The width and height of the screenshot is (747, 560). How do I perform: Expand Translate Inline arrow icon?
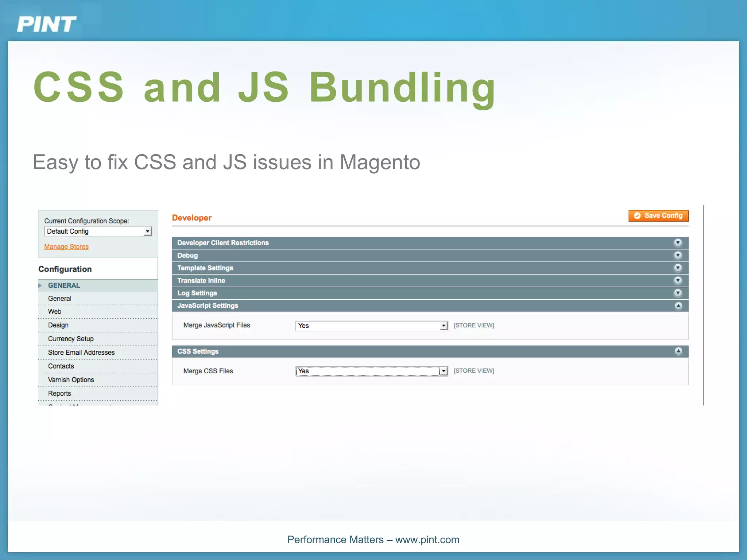tap(678, 280)
